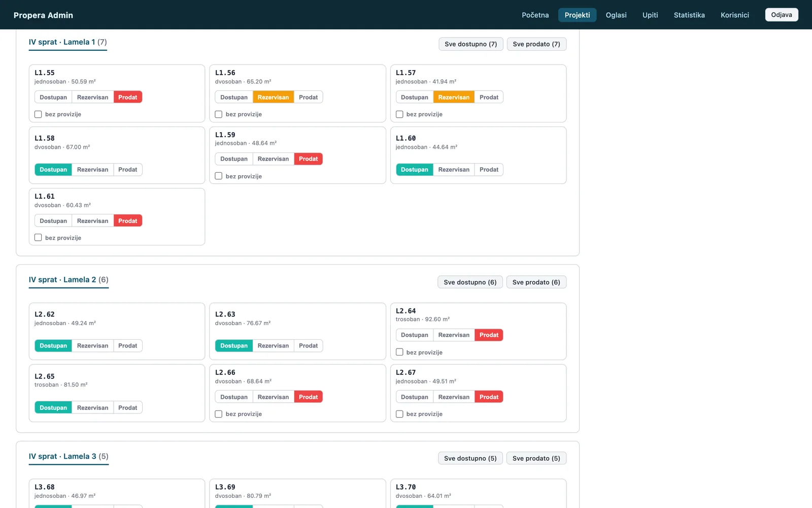Change unit L1.61 to Dostupan

pos(53,221)
